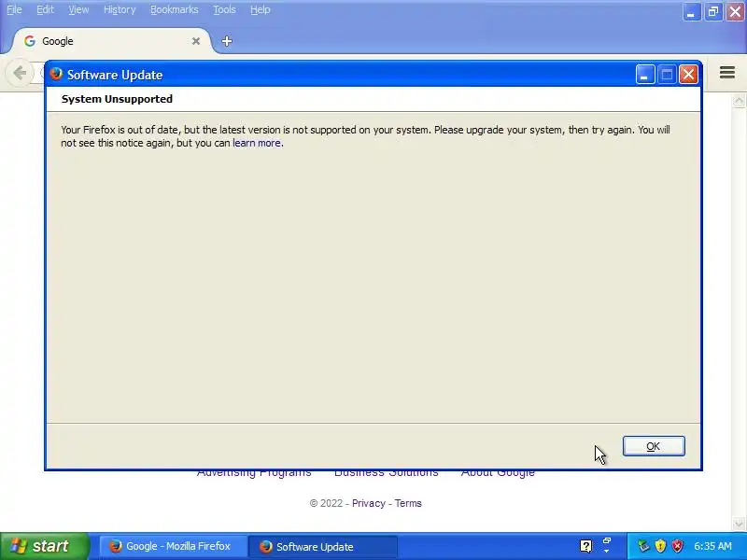Click the page scrollbar down arrow

739,524
